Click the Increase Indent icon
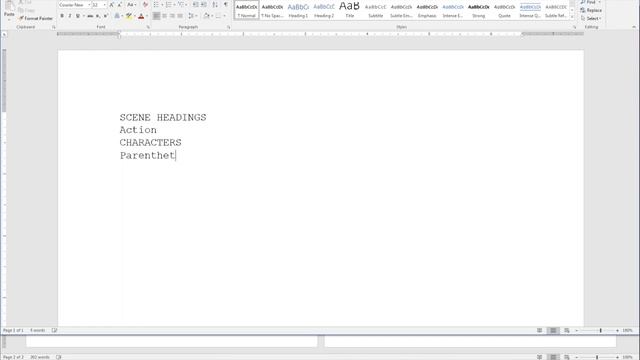The height and width of the screenshot is (360, 640). [x=204, y=5]
